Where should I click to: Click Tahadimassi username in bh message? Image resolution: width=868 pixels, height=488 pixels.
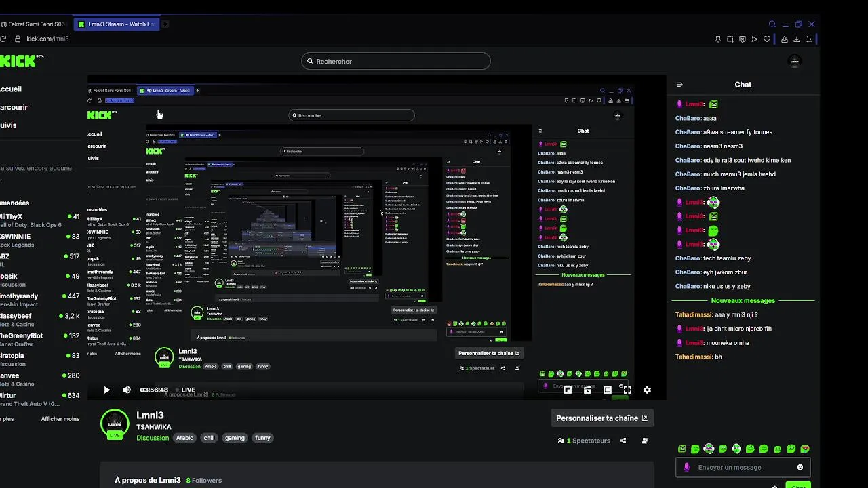pyautogui.click(x=694, y=357)
